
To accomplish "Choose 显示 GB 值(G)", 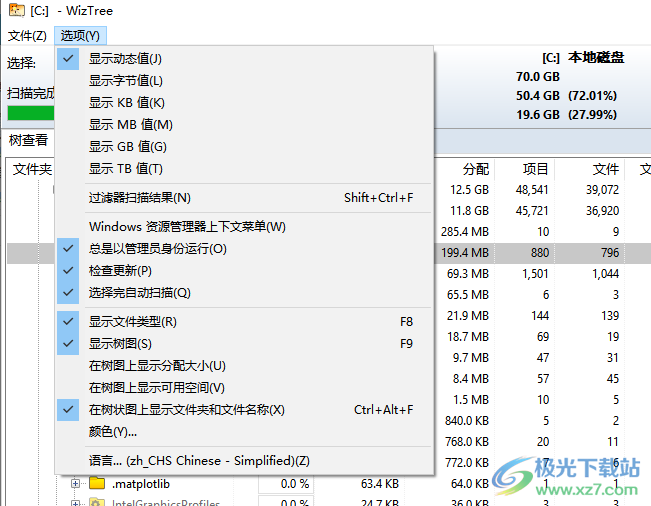I will 245,147.
